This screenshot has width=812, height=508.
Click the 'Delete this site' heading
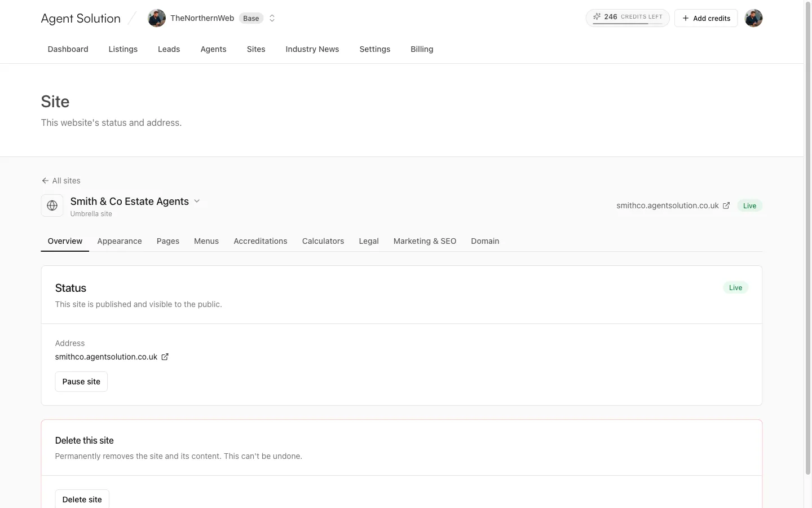tap(85, 440)
